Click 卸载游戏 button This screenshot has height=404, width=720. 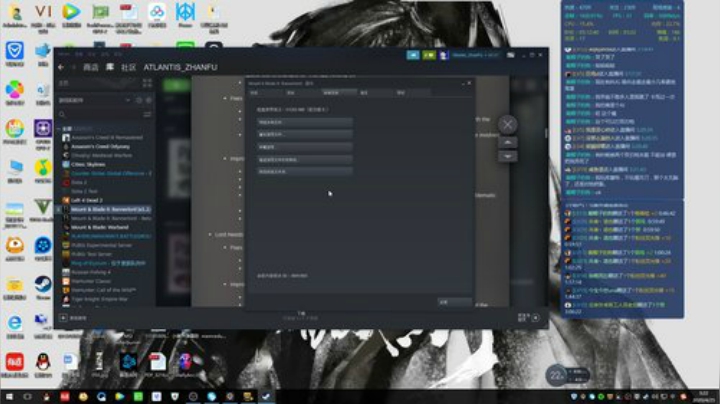[x=305, y=147]
